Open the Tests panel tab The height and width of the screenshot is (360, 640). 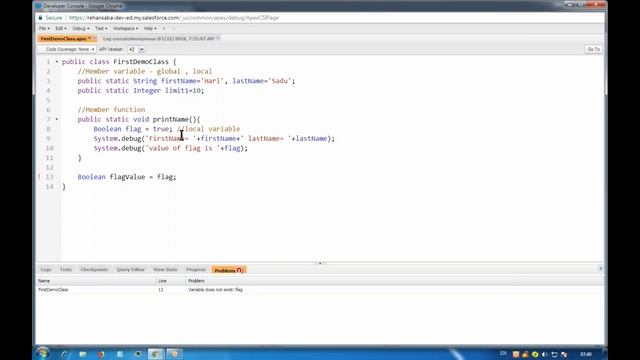coord(66,270)
